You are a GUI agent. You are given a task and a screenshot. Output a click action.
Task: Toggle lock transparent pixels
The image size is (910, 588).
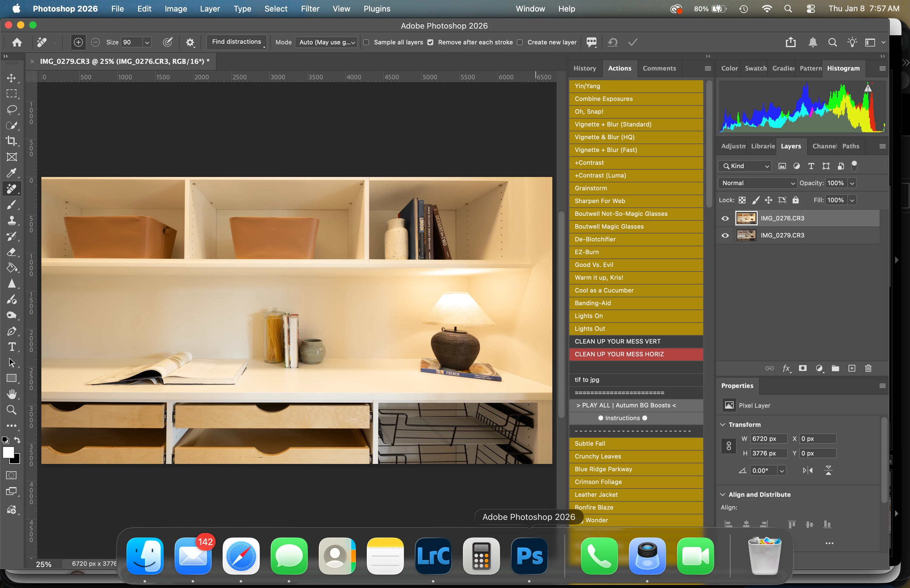click(742, 200)
